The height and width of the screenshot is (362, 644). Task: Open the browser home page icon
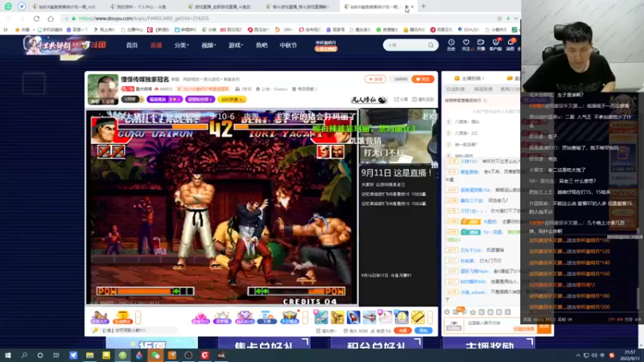coord(51,19)
